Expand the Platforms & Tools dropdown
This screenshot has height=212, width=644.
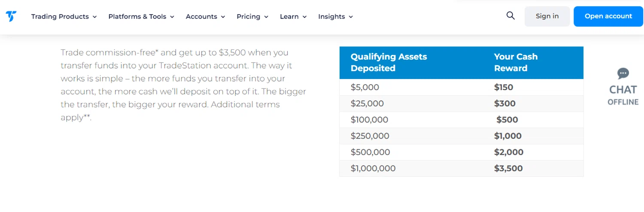(141, 17)
